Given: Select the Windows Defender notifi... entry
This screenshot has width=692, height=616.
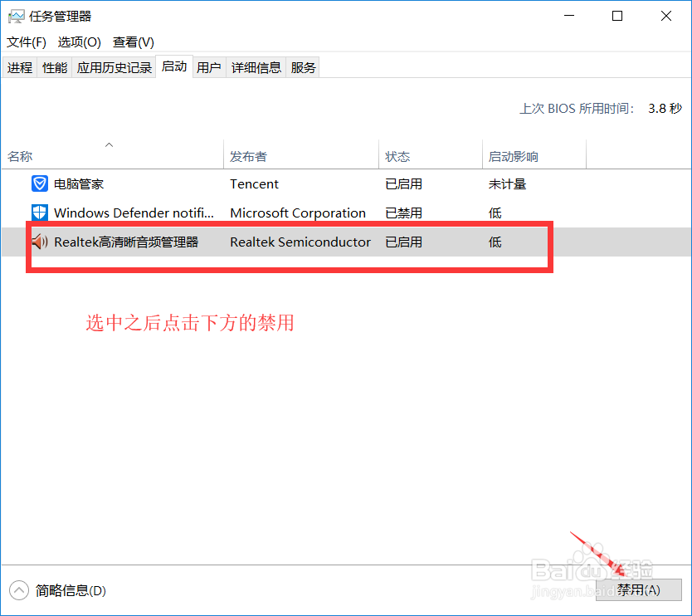Looking at the screenshot, I should click(346, 213).
